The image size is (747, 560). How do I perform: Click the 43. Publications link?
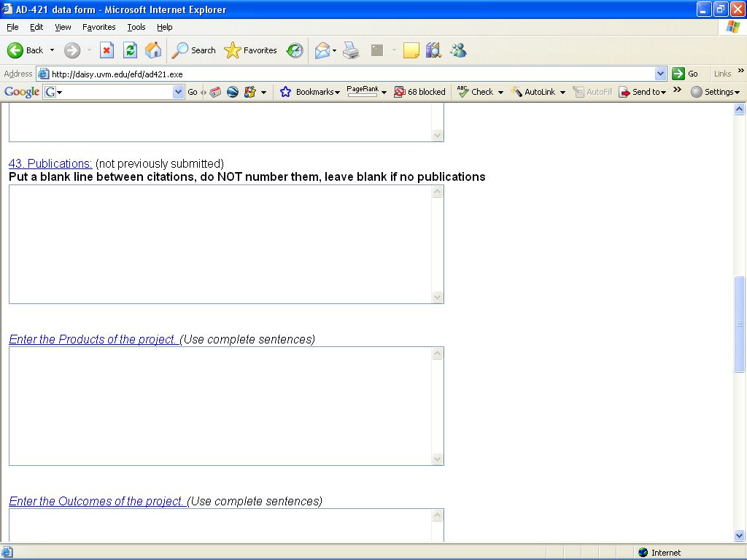[x=50, y=163]
